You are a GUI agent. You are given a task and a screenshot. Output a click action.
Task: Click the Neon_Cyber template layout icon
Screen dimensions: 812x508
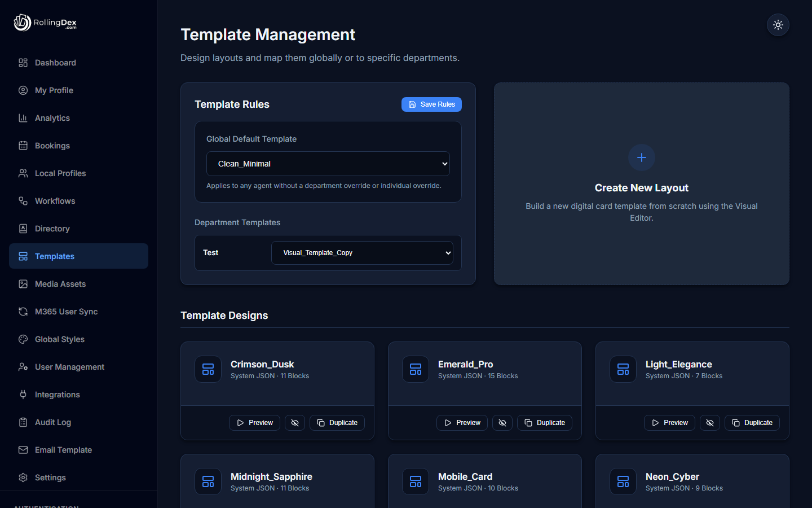(x=623, y=481)
